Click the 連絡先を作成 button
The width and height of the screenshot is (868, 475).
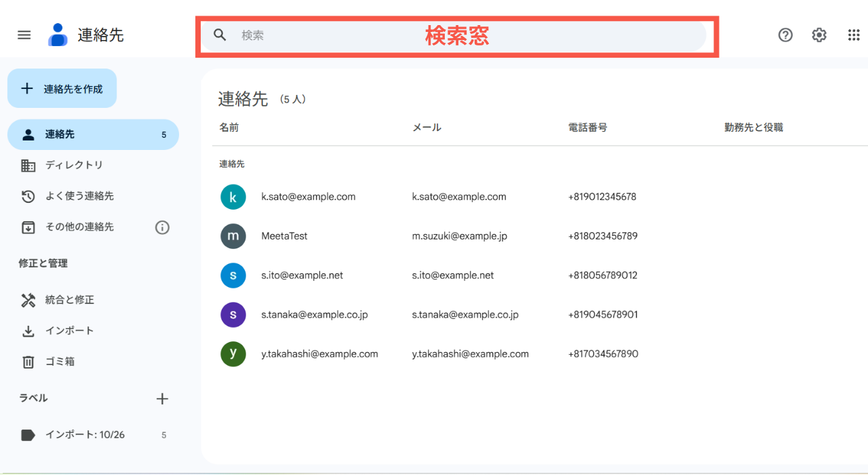(x=62, y=88)
